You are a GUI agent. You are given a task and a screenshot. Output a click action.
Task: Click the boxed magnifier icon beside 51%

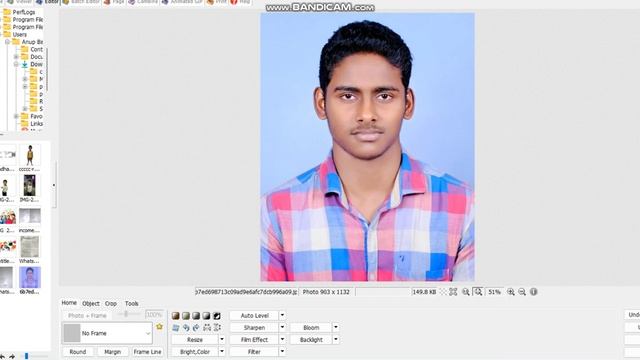pyautogui.click(x=478, y=292)
